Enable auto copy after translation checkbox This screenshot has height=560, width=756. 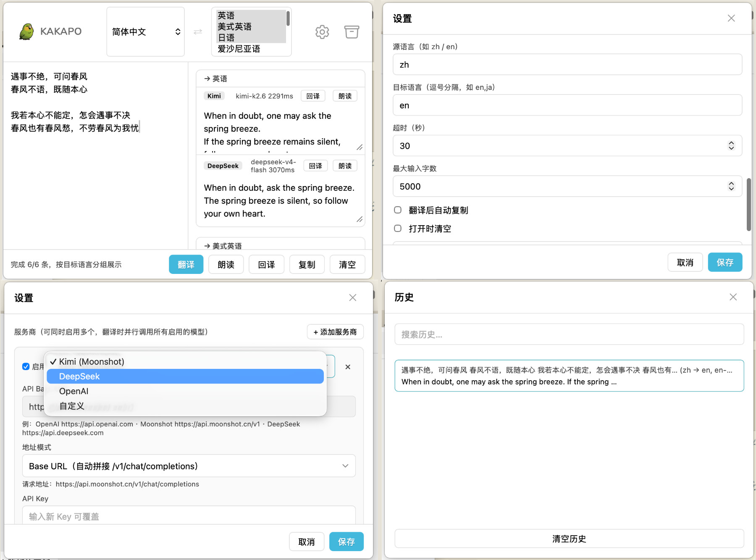coord(398,210)
